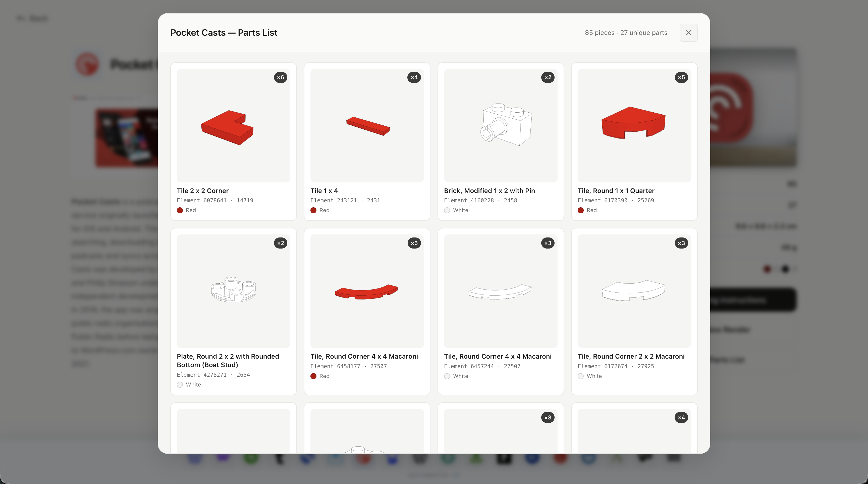Select the Macaroni 4 x 4 name above Element 6457244
Viewport: 868px width, 484px height.
pyautogui.click(x=498, y=356)
